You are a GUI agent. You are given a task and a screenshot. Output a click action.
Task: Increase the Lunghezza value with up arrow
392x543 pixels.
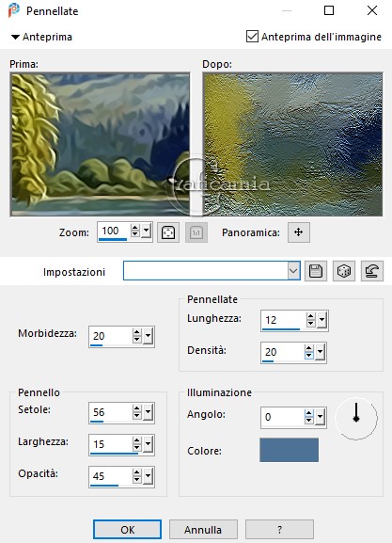coord(311,316)
